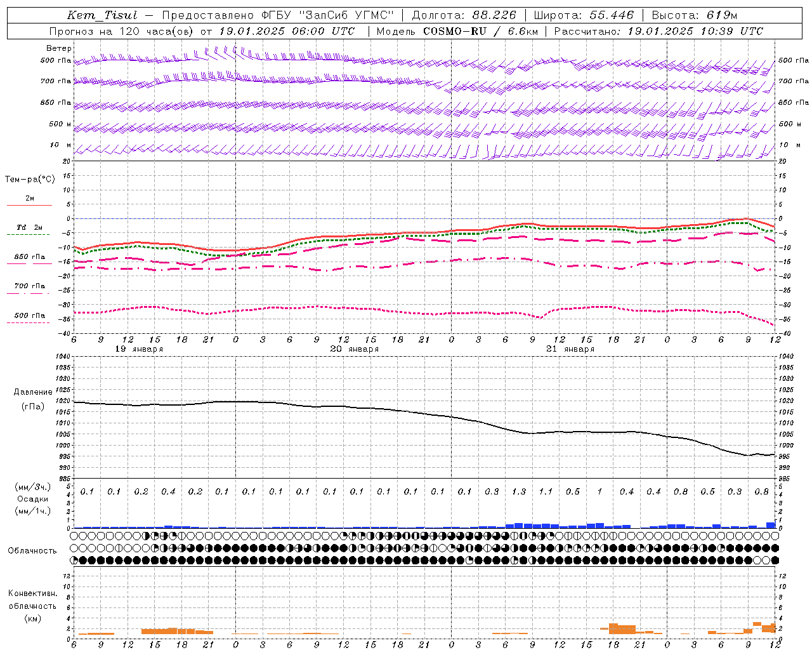Click the Тем-ра(°C) axis title
Screen dimensions: 812x650
click(x=30, y=180)
